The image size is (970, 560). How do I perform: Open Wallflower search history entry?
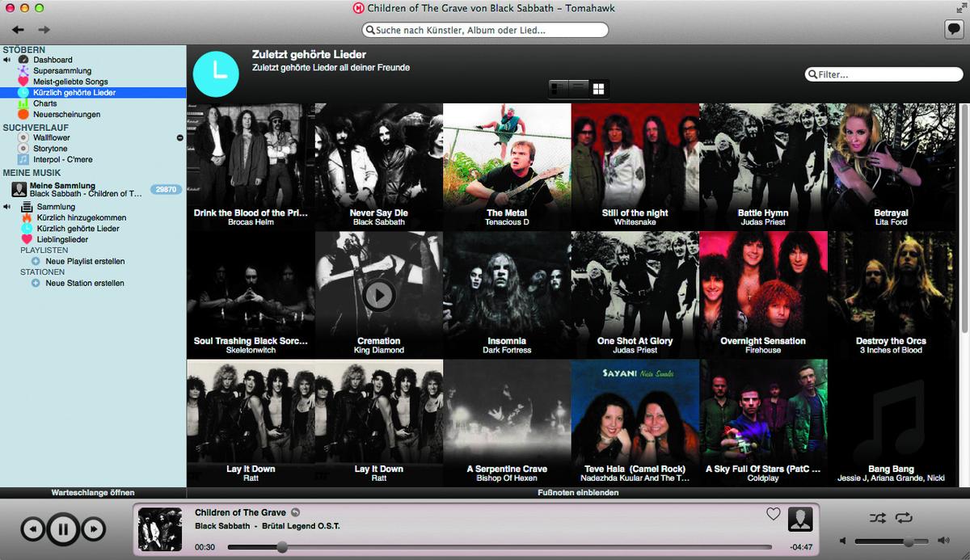coord(51,138)
